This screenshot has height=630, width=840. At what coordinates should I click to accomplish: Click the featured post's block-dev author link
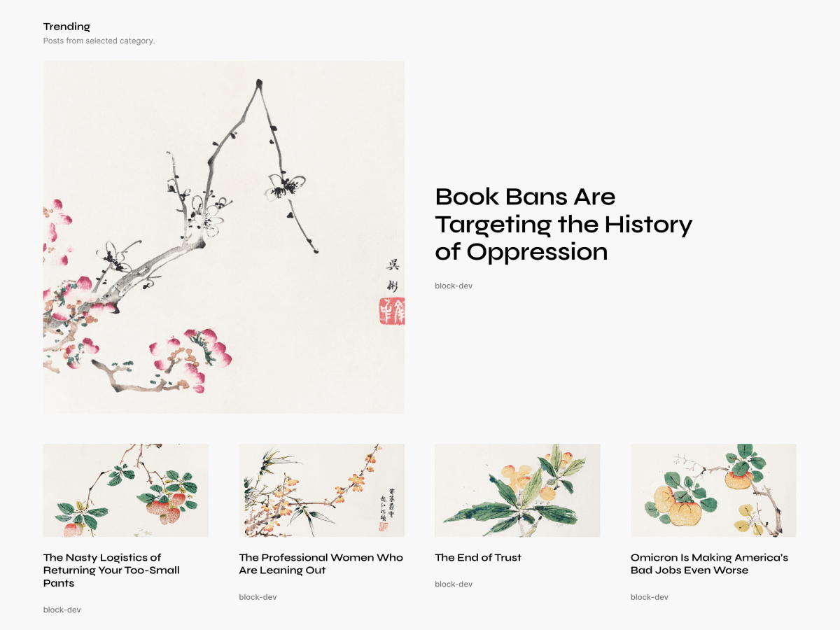pos(453,286)
